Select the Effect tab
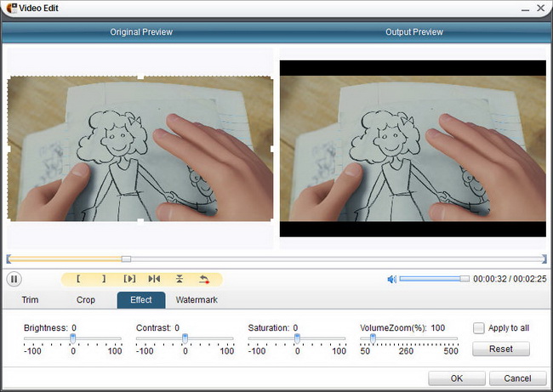553x392 pixels. 141,300
